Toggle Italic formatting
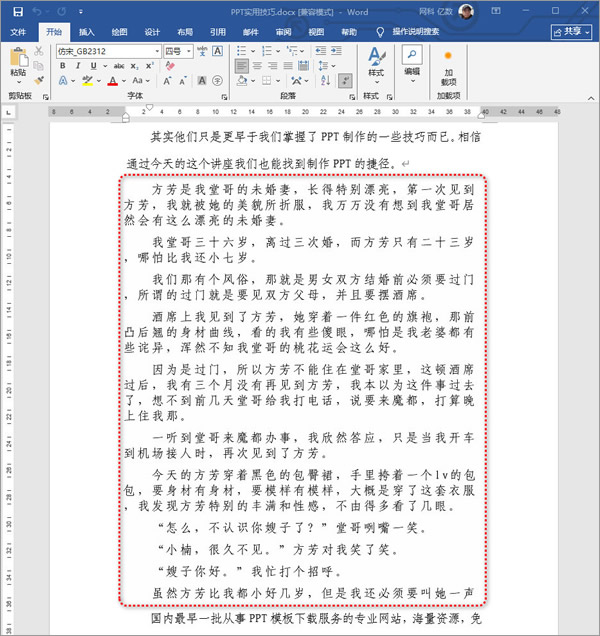Viewport: 600px width, 636px height. point(78,66)
